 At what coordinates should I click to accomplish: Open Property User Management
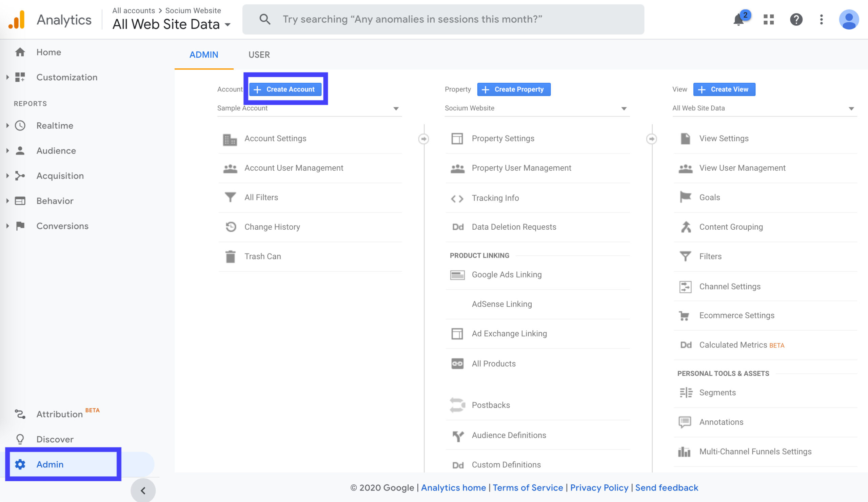click(521, 168)
